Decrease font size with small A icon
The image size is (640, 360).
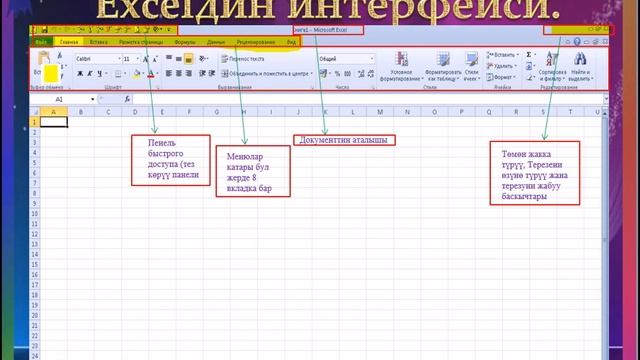[155, 59]
